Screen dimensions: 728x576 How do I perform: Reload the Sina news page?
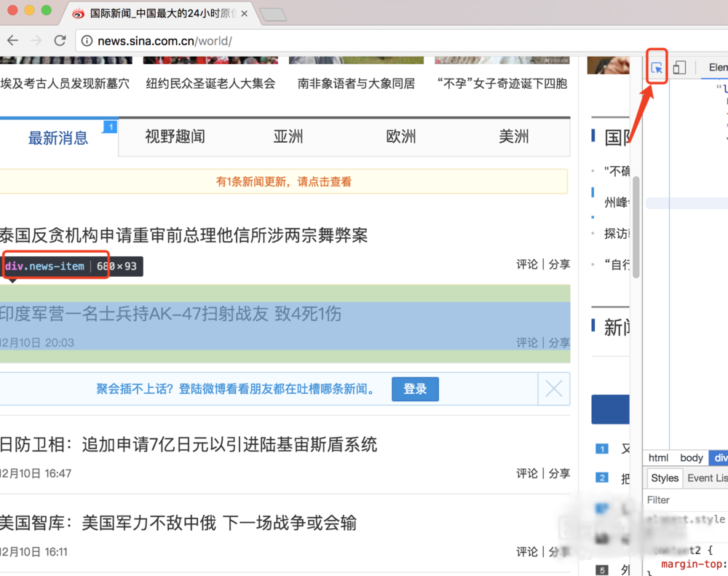point(60,41)
